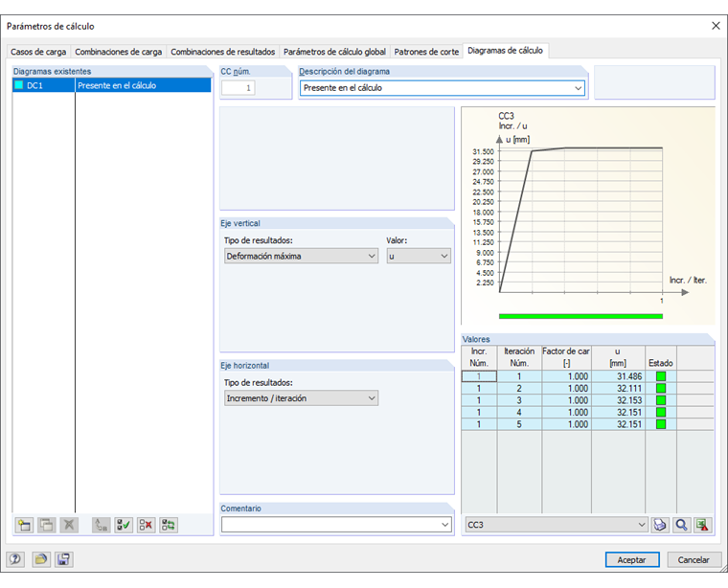Screen dimensions: 728x588
Task: Click the renumber A-to-B icon
Action: pyautogui.click(x=101, y=525)
